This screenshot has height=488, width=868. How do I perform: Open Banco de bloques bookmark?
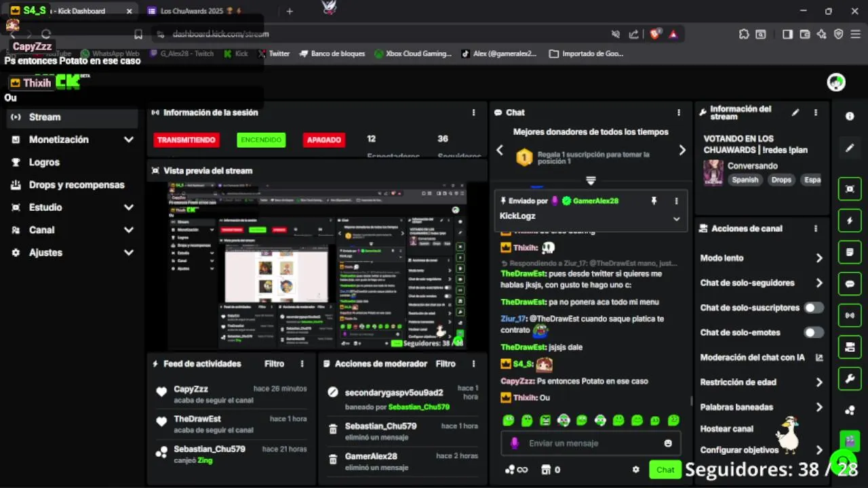coord(332,54)
